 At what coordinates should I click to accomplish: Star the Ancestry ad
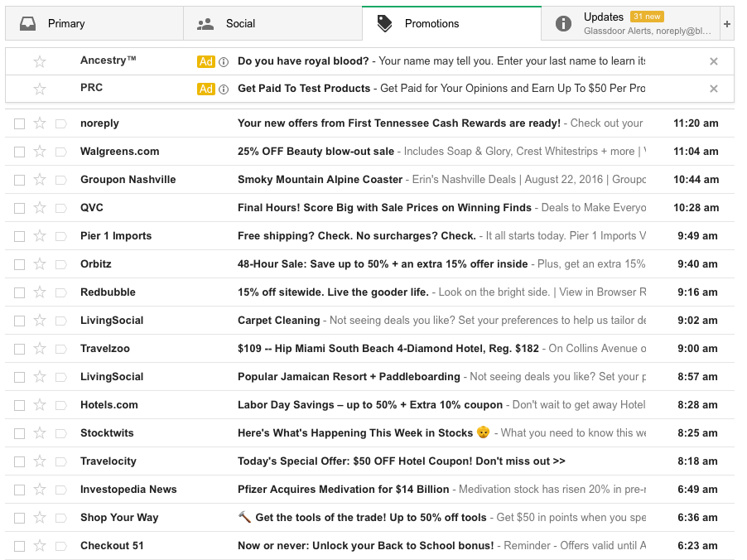(40, 61)
